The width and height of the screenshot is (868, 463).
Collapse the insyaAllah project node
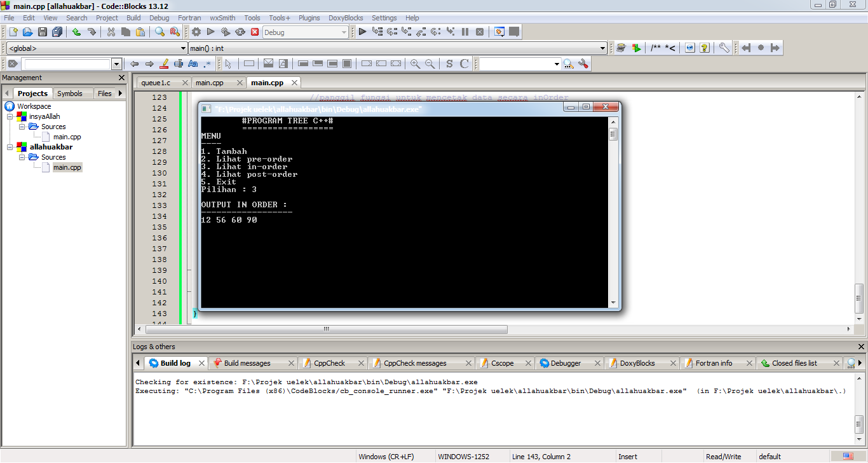[x=10, y=116]
